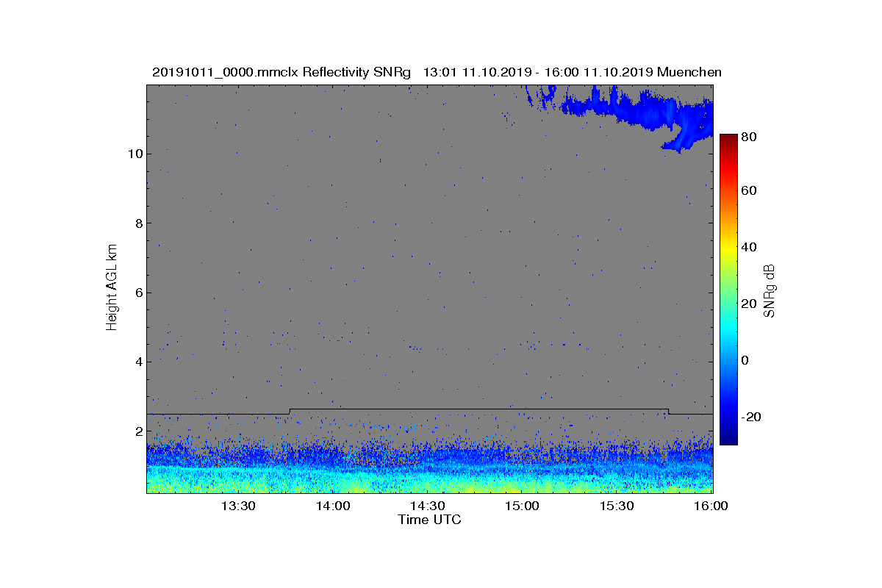Click the height tick label 2
882x588 pixels.
137,431
